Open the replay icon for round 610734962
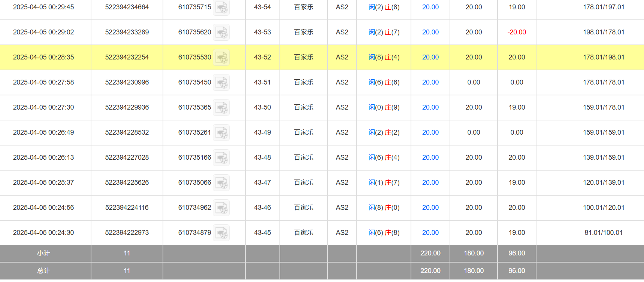This screenshot has height=282, width=644. pyautogui.click(x=221, y=208)
